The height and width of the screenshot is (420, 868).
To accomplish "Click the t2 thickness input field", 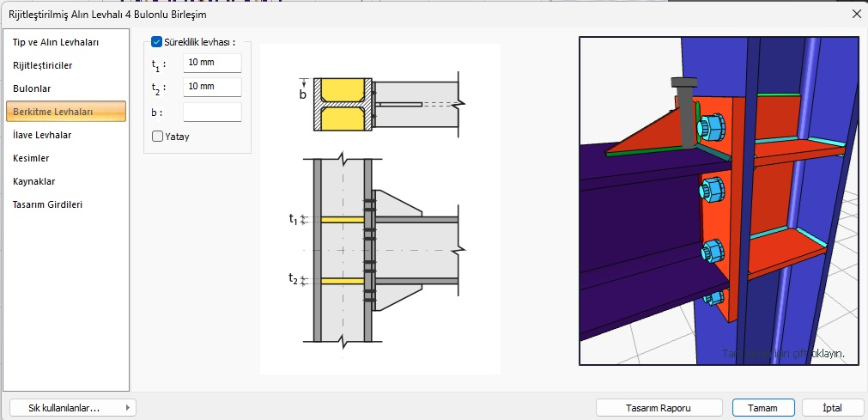I will pyautogui.click(x=213, y=87).
